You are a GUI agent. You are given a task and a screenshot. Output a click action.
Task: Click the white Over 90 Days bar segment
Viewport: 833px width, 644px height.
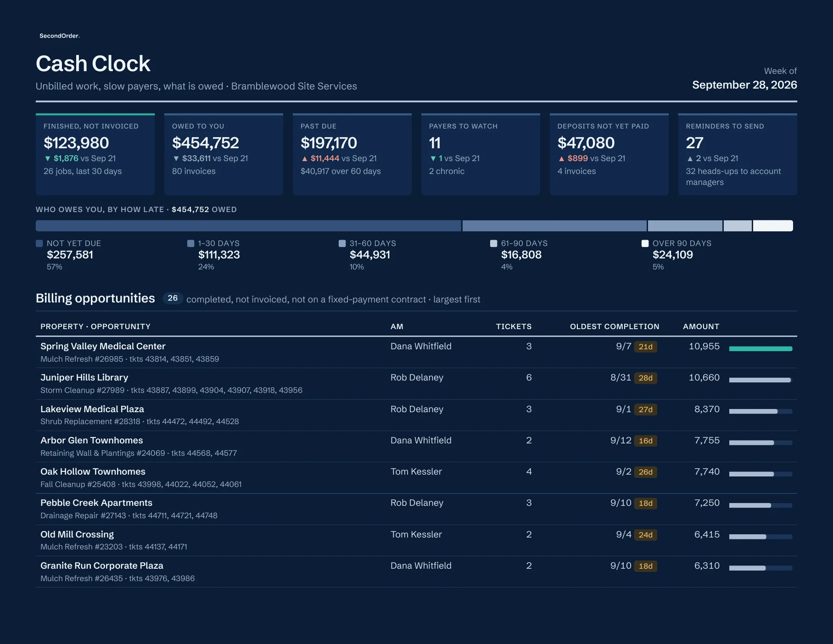click(x=773, y=226)
